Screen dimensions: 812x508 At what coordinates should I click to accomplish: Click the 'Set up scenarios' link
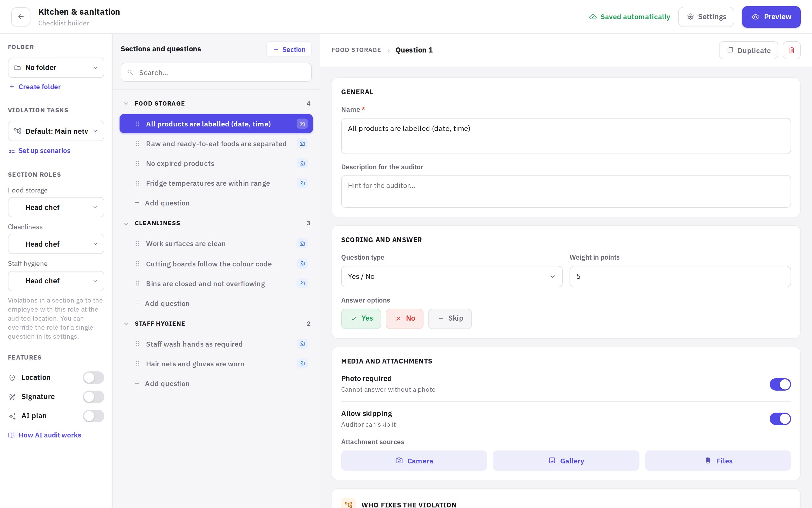coord(39,150)
